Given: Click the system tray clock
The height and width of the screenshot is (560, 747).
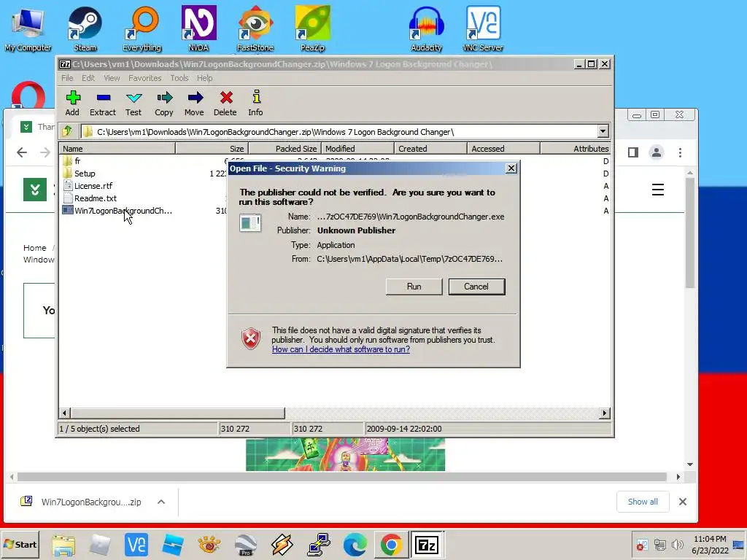Looking at the screenshot, I should point(710,545).
